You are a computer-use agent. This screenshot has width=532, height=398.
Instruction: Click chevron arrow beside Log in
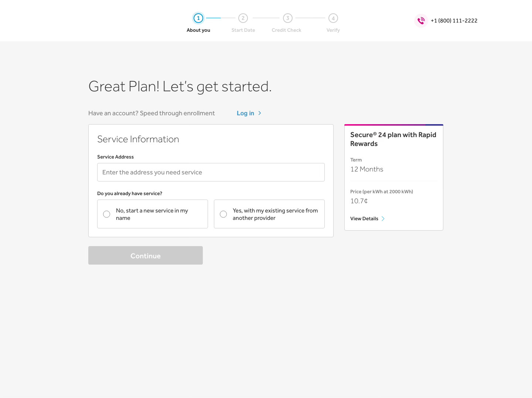coord(260,113)
